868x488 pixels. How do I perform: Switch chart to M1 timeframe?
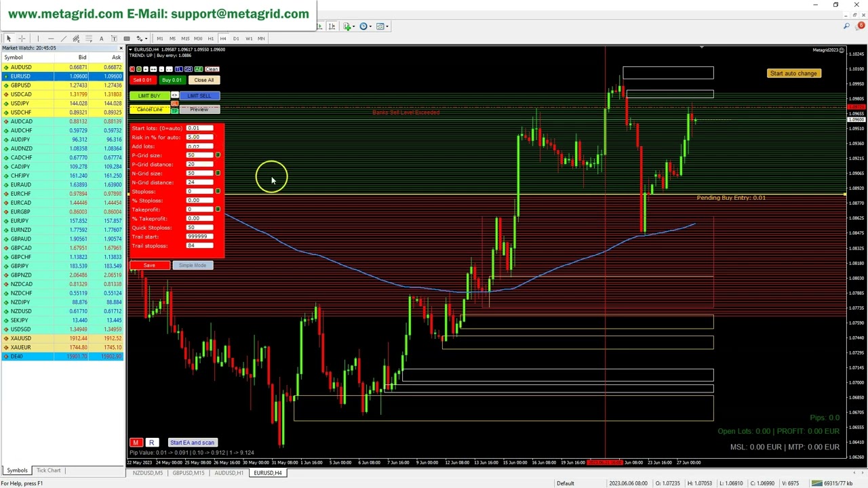tap(160, 39)
